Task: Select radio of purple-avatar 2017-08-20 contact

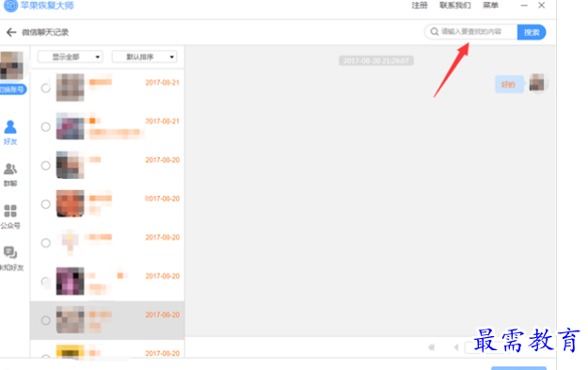Action: (x=46, y=282)
